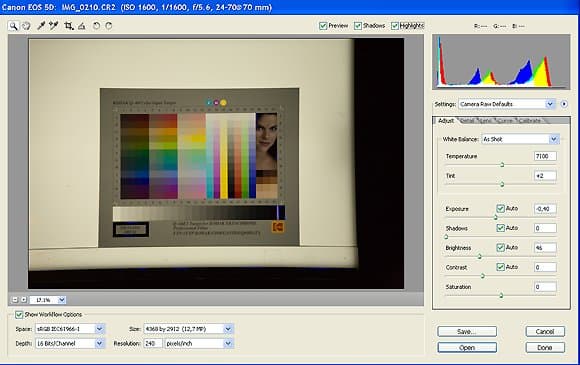Click the Saturation value field
The width and height of the screenshot is (580, 365).
tap(545, 287)
